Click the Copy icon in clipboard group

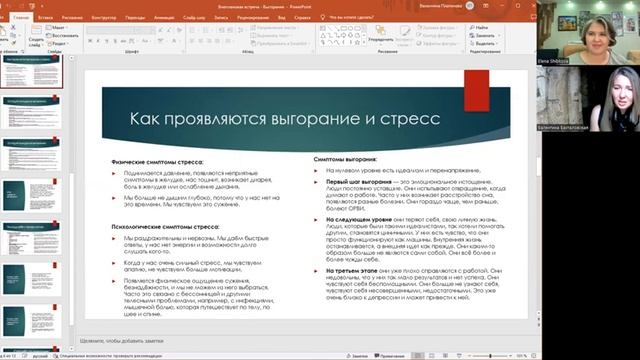pyautogui.click(x=13, y=35)
